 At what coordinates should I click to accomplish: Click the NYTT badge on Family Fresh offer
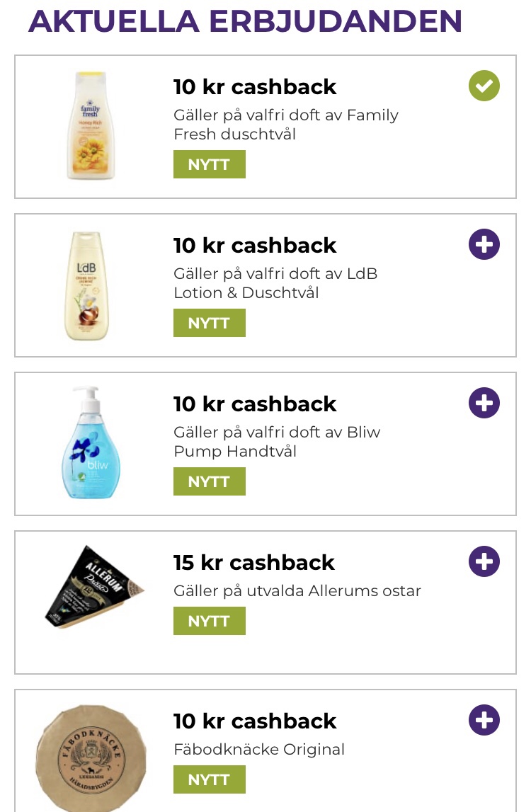pos(210,164)
